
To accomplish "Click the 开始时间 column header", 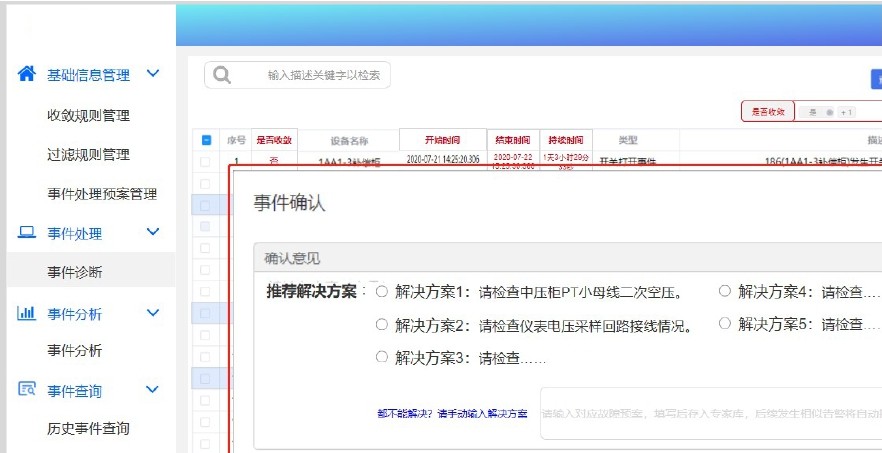I will click(x=438, y=140).
